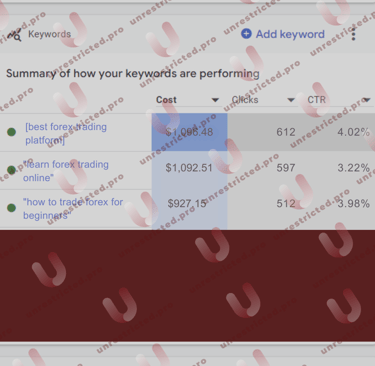The image size is (375, 366).
Task: Click the 3.22% CTR value
Action: tap(353, 168)
